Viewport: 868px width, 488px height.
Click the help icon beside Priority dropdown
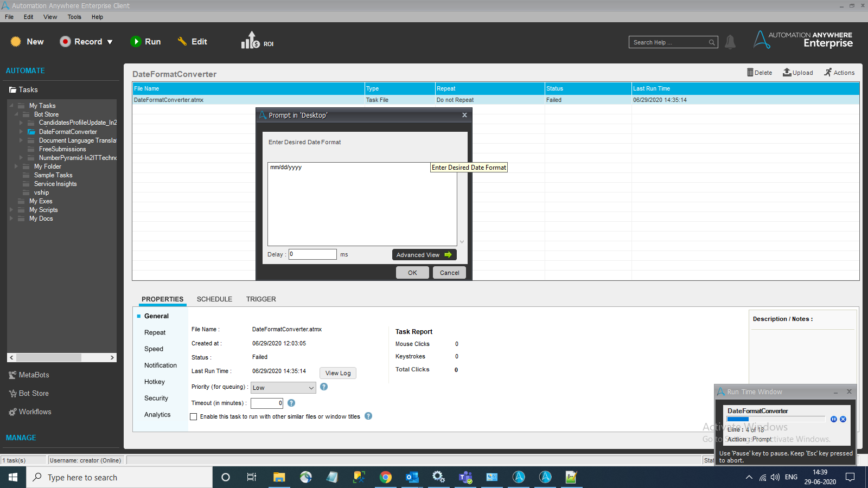(324, 387)
